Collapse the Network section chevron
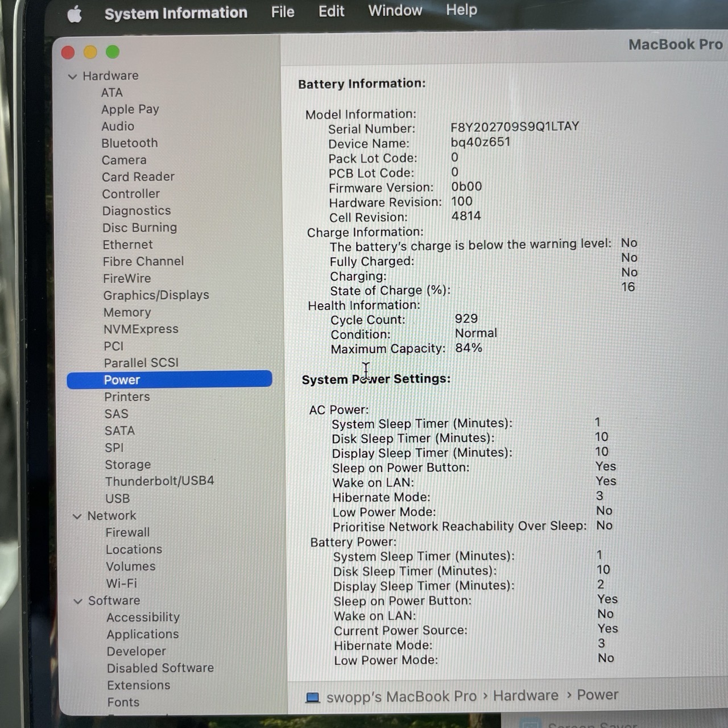728x728 pixels. click(x=77, y=516)
